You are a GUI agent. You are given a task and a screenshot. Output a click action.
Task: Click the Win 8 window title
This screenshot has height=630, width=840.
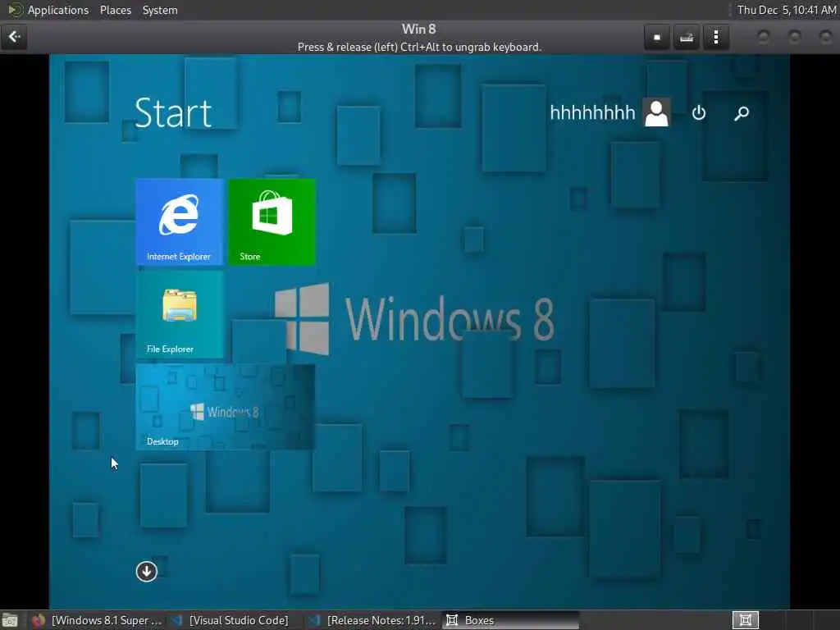(419, 29)
